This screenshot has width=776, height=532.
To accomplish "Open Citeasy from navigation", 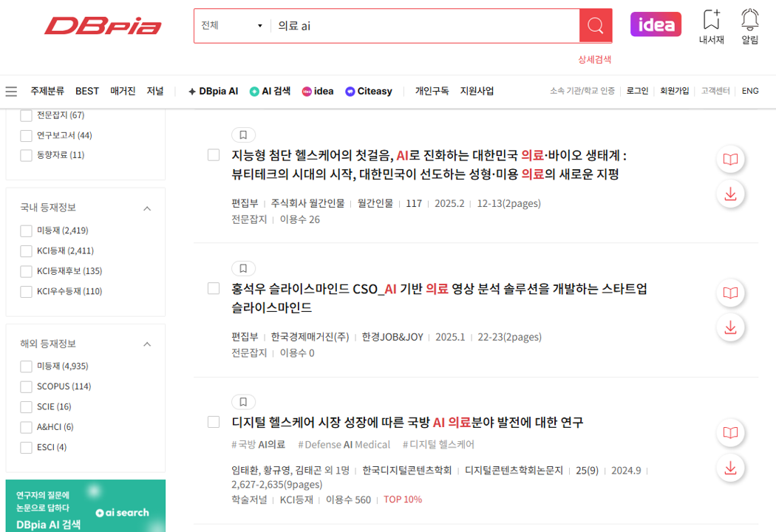I will click(369, 91).
